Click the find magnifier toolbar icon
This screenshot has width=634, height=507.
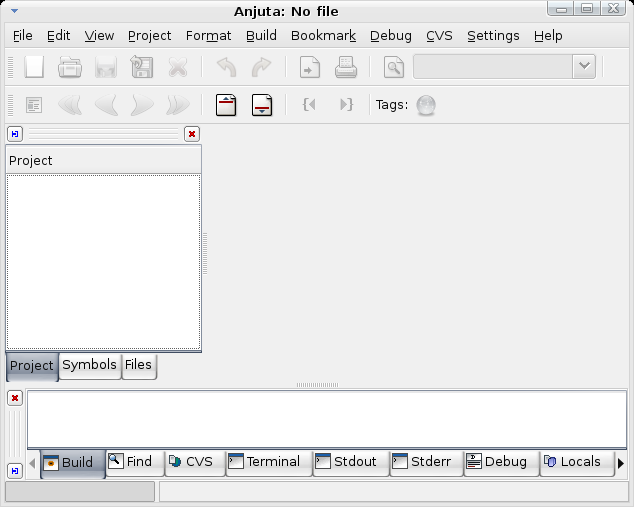coord(394,67)
